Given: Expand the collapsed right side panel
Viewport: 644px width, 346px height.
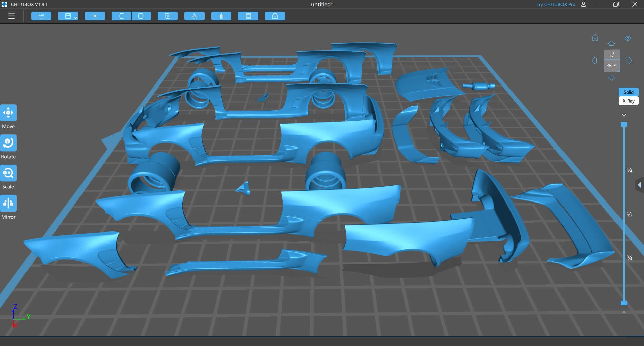Looking at the screenshot, I should click(x=639, y=185).
